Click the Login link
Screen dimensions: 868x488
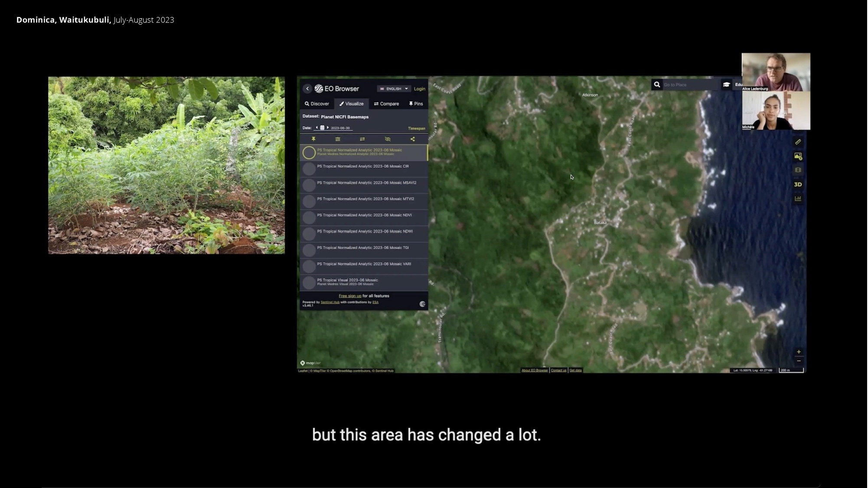click(419, 89)
